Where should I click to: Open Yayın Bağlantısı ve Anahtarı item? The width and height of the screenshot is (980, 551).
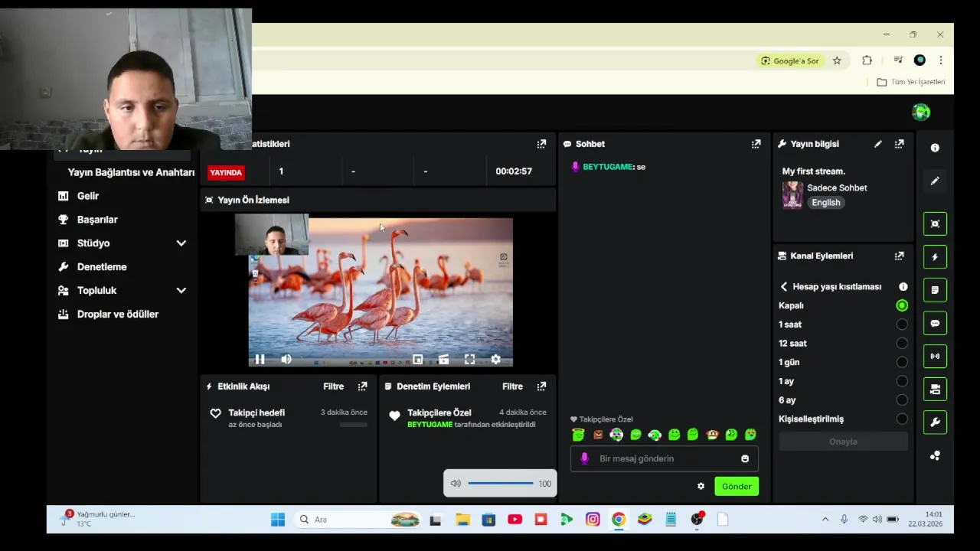(131, 172)
